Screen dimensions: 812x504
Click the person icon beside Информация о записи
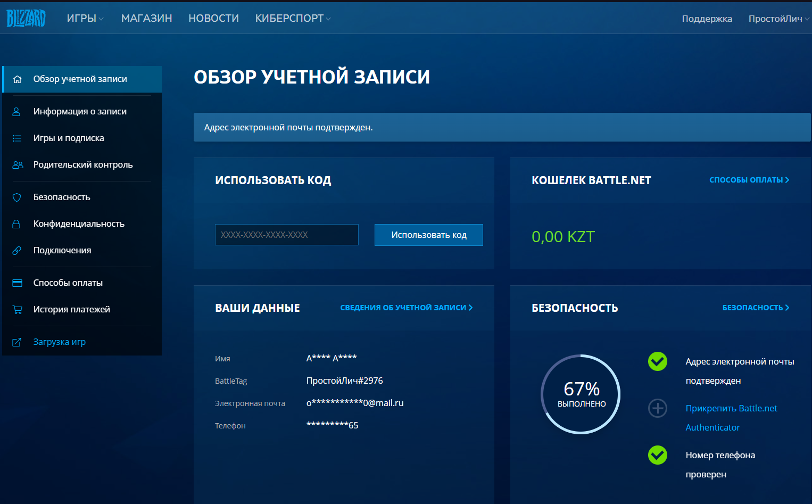[16, 112]
